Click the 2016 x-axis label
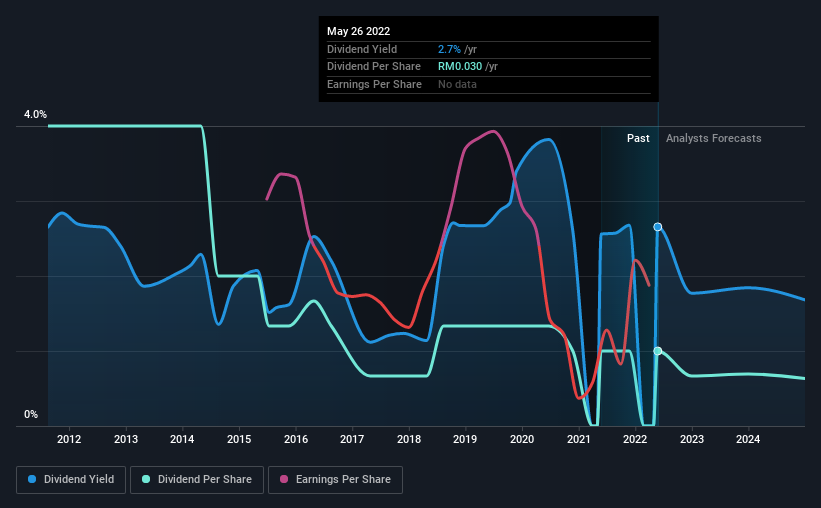The height and width of the screenshot is (508, 821). coord(296,439)
